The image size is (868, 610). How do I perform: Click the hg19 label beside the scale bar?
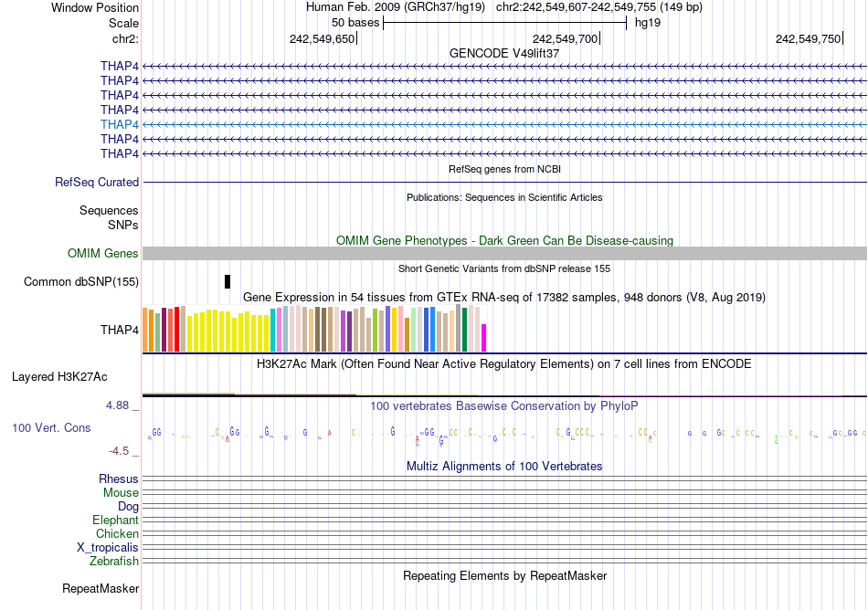coord(648,23)
